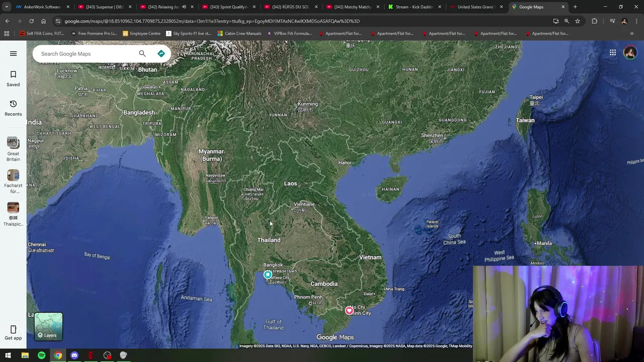Switch to the RÜFÜS DU SOL tab
The width and height of the screenshot is (644, 362).
pyautogui.click(x=290, y=7)
